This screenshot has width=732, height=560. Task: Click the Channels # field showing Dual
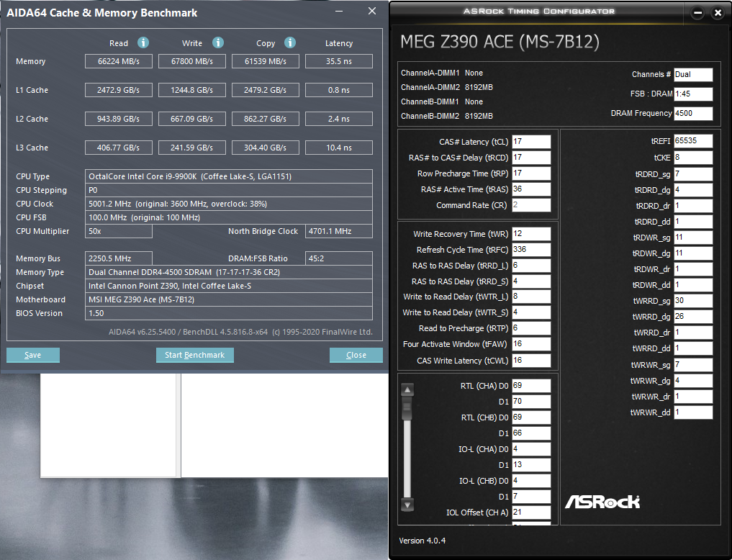693,75
